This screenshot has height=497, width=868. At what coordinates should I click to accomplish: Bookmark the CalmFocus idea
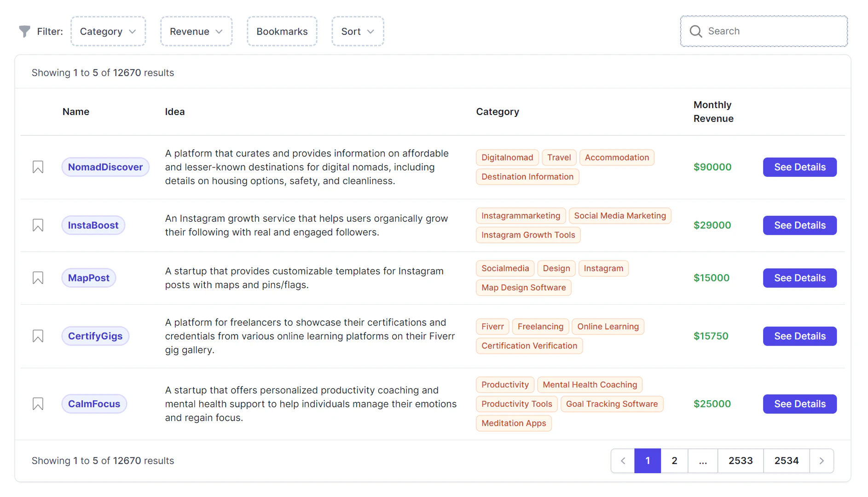tap(38, 404)
